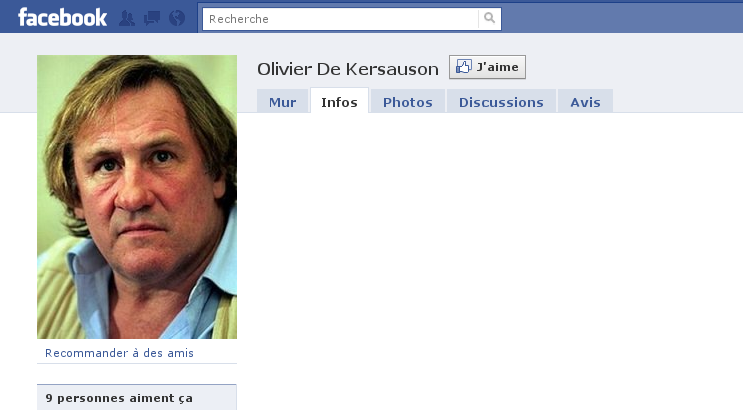The width and height of the screenshot is (743, 410).
Task: Open the Photos tab
Action: click(408, 101)
